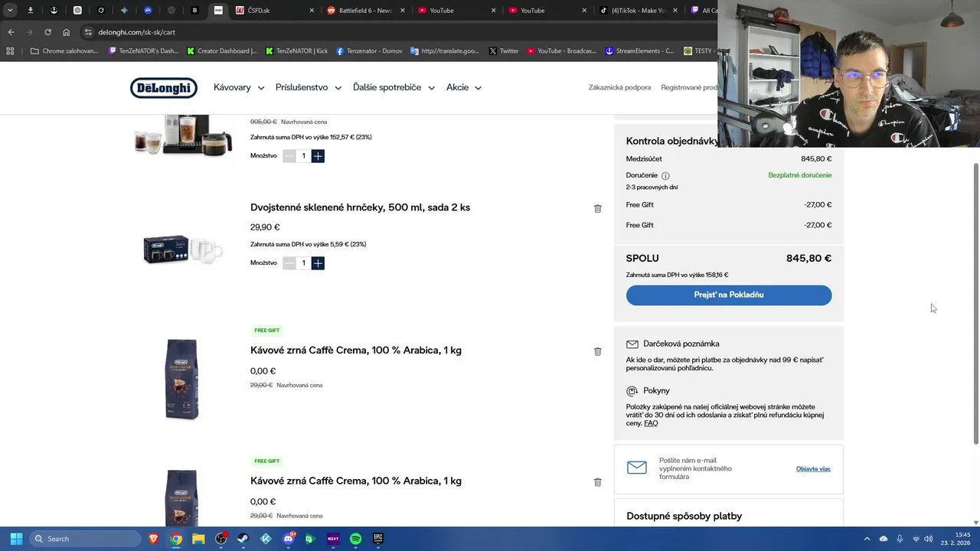980x551 pixels.
Task: Decrease quantity of the coffee machine item
Action: click(289, 155)
